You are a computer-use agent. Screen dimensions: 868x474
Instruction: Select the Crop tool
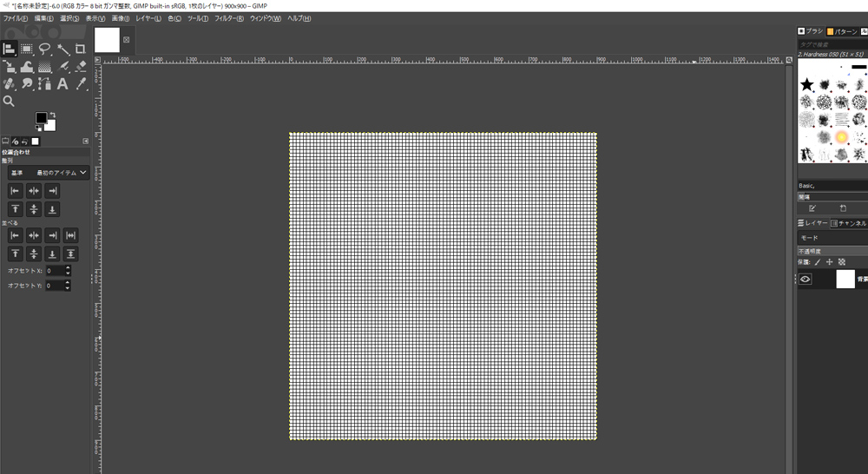point(80,49)
